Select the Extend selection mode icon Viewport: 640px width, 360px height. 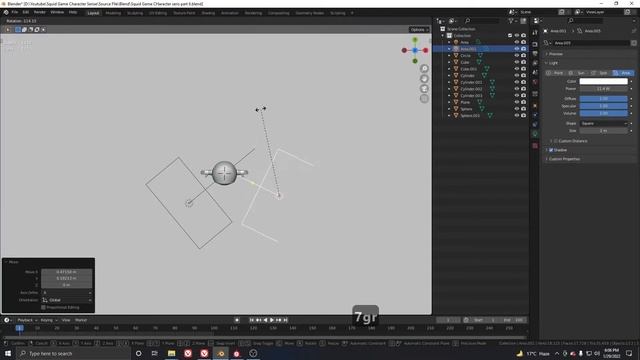point(24,29)
